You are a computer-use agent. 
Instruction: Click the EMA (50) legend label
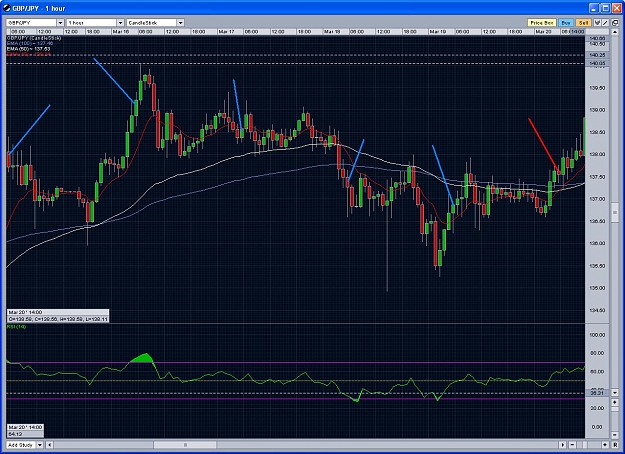pyautogui.click(x=28, y=49)
